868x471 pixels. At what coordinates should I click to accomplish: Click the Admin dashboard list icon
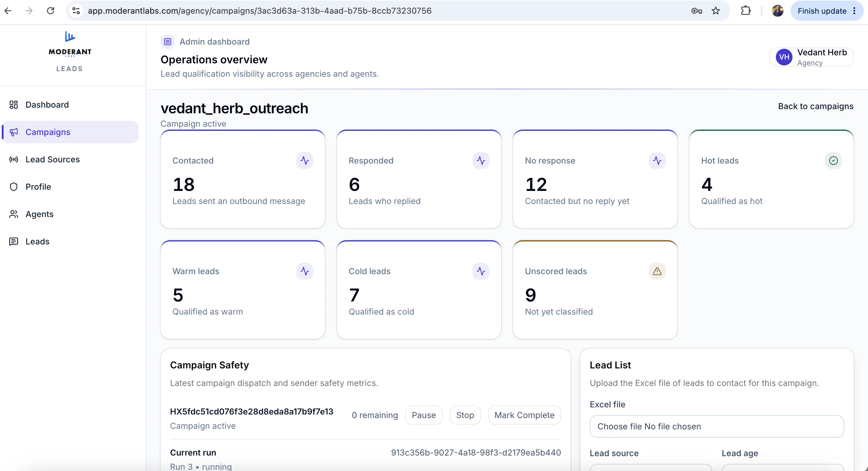click(167, 42)
